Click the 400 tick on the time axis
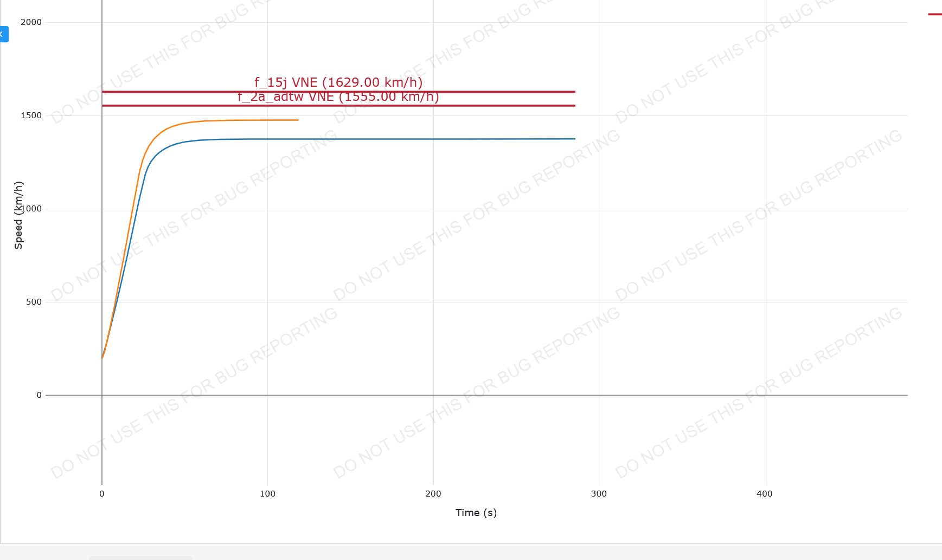 pos(765,494)
